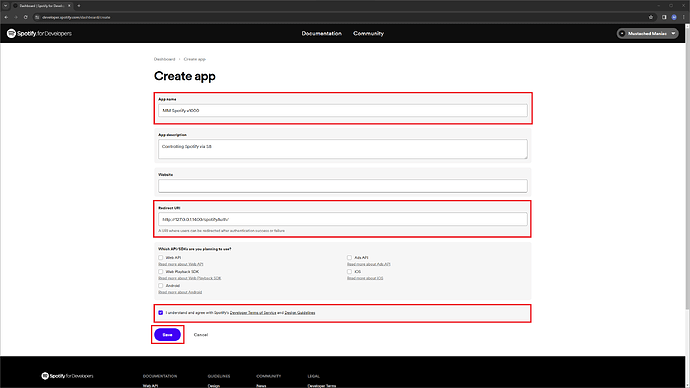Focus the Website input field
The width and height of the screenshot is (690, 388).
pos(342,186)
